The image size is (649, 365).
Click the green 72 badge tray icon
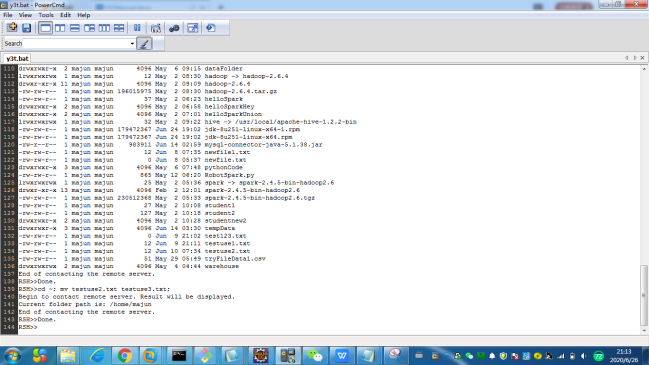pyautogui.click(x=599, y=356)
